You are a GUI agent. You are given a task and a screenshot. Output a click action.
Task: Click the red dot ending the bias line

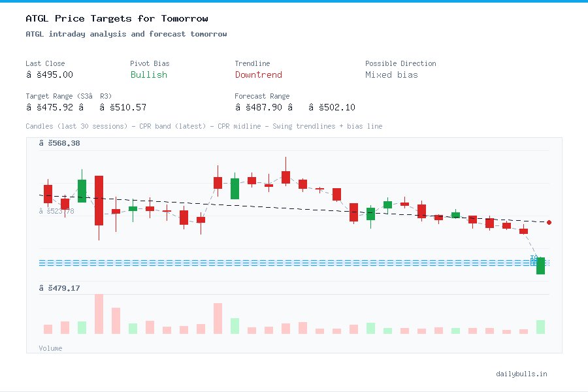click(549, 222)
